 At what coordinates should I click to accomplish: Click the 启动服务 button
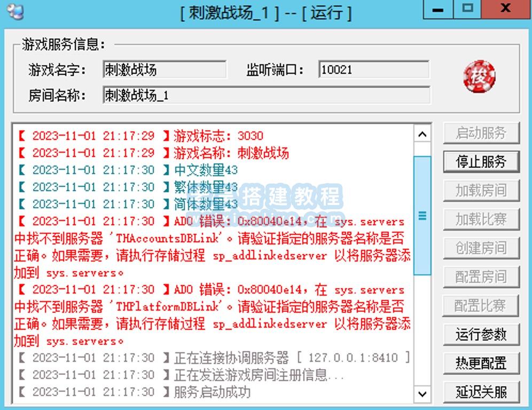481,133
